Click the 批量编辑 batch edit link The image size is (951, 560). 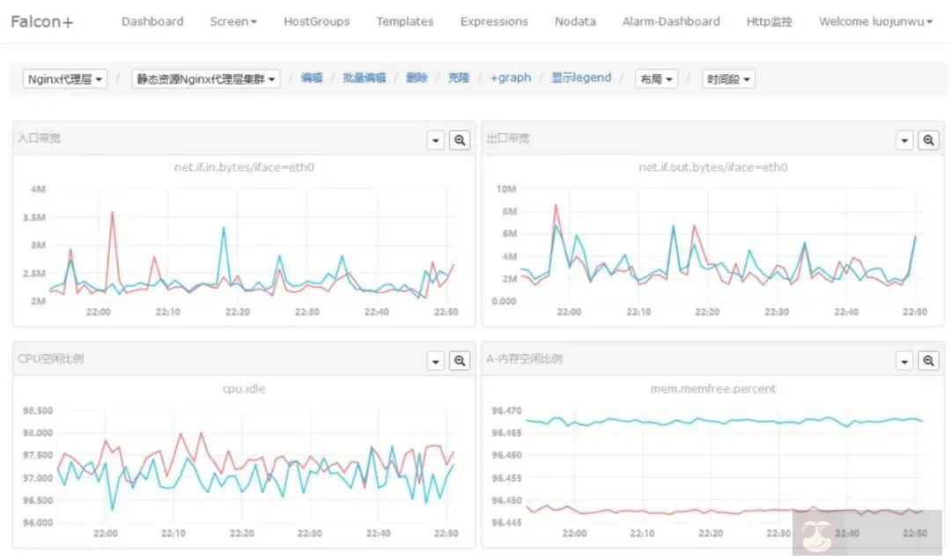tap(365, 77)
